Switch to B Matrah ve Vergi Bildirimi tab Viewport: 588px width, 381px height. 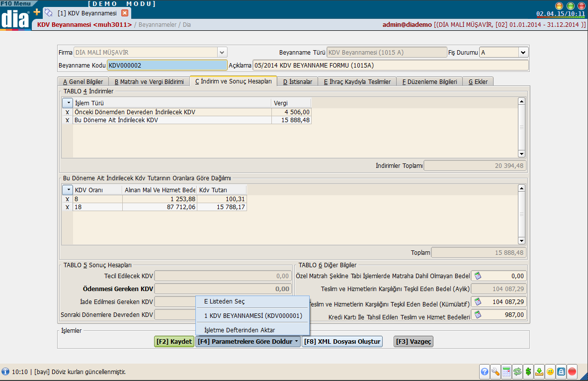pos(149,81)
